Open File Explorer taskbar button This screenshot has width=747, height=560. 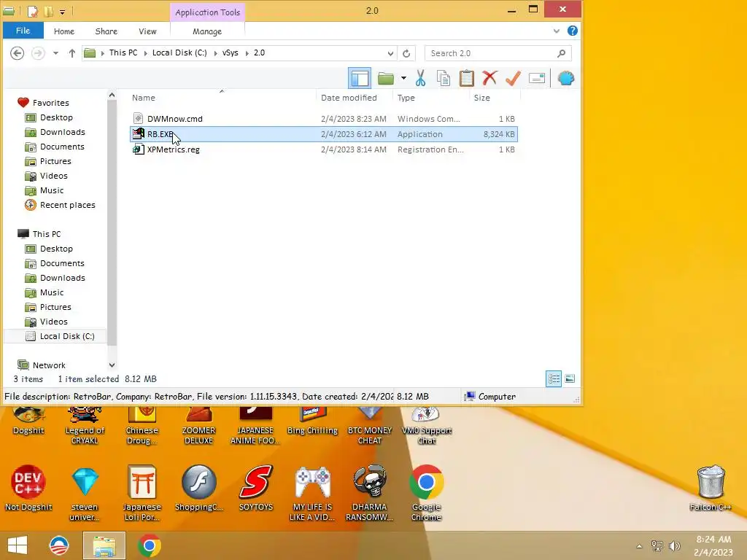pos(104,545)
